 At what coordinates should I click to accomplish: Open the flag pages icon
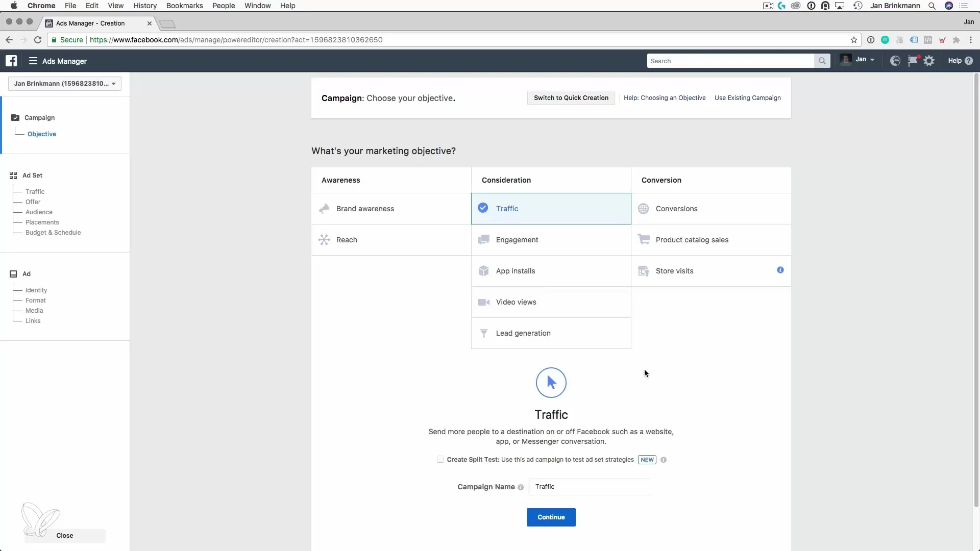(x=913, y=61)
